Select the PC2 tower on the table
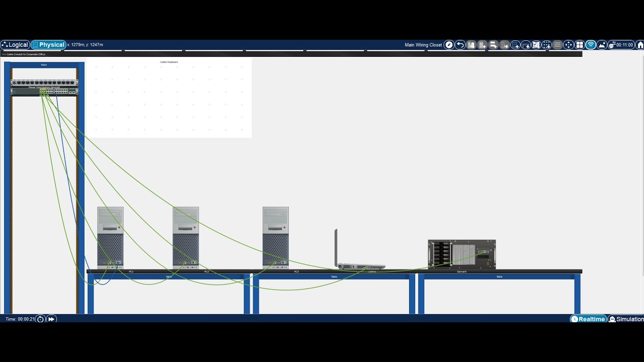The image size is (644, 362). click(186, 238)
